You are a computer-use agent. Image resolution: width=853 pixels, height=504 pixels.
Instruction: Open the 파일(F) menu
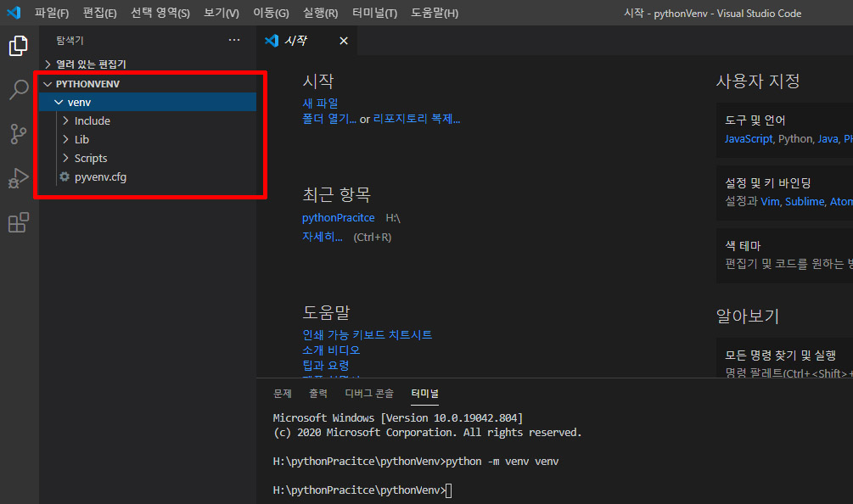52,13
